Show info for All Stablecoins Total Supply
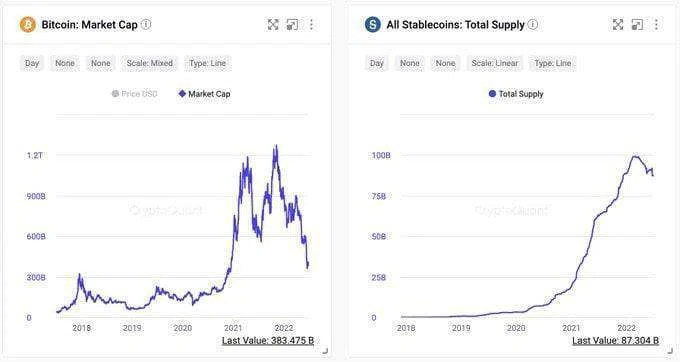680x362 pixels. click(533, 24)
